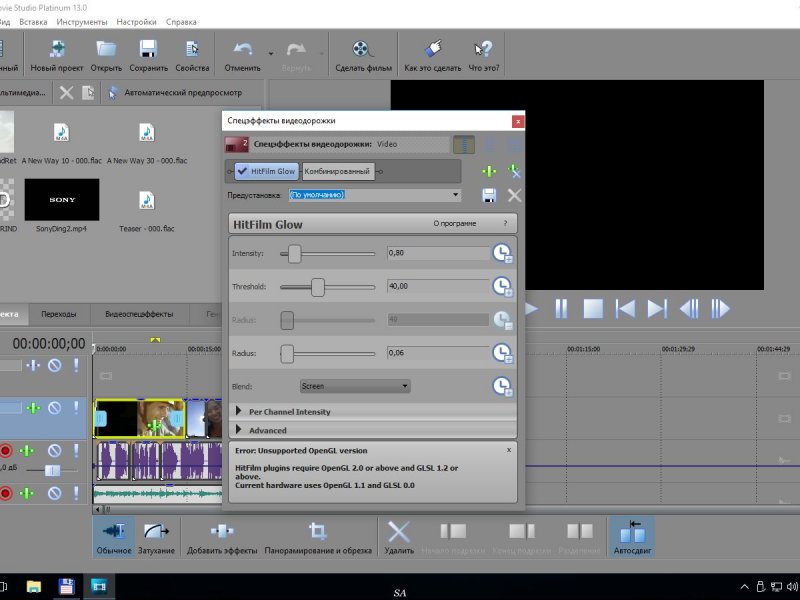
Task: Remove selected media with the X icon
Action: click(x=66, y=93)
